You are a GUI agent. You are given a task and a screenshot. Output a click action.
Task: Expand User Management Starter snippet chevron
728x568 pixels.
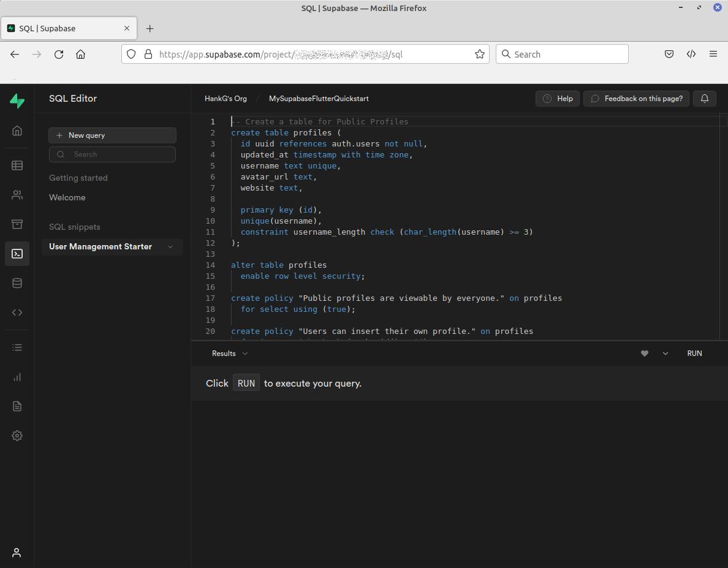pos(170,247)
